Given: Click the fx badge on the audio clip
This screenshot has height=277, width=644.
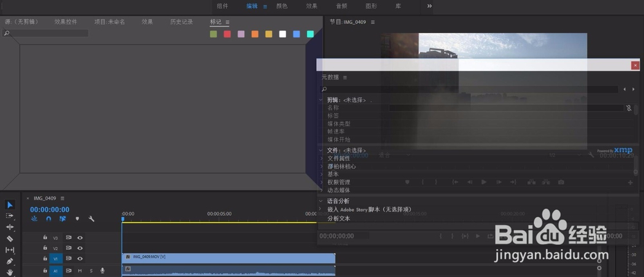Looking at the screenshot, I should (x=128, y=269).
